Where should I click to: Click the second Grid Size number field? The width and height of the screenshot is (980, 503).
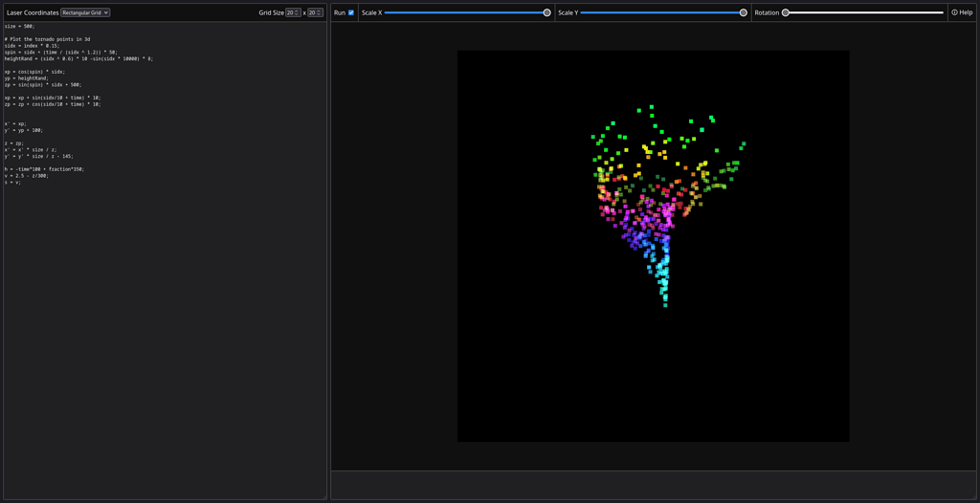[315, 12]
